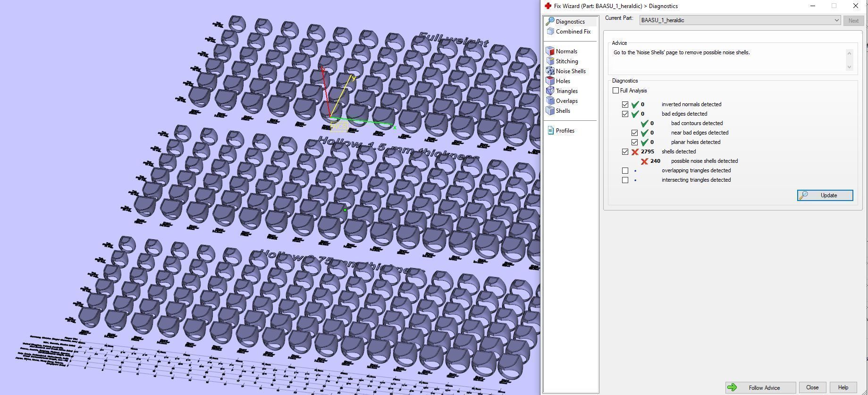Screen dimensions: 868x395
Task: Uncheck the inverted normals detected checkbox
Action: pyautogui.click(x=625, y=104)
